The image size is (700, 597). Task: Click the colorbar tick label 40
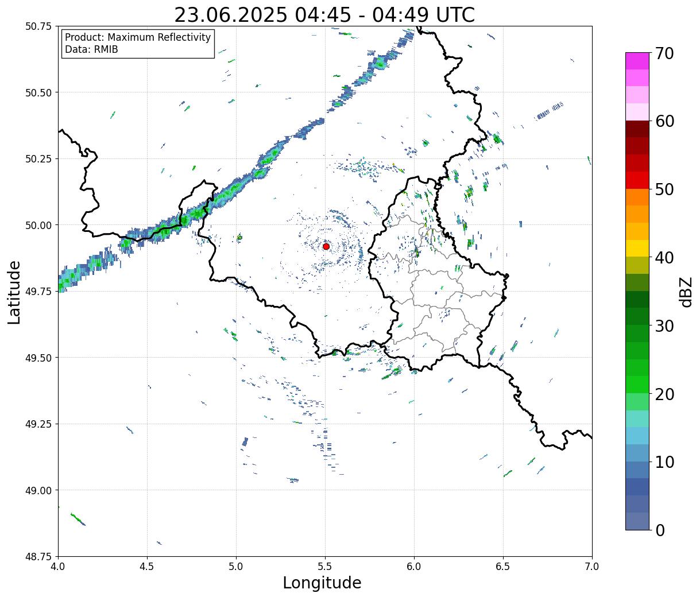[x=664, y=257]
